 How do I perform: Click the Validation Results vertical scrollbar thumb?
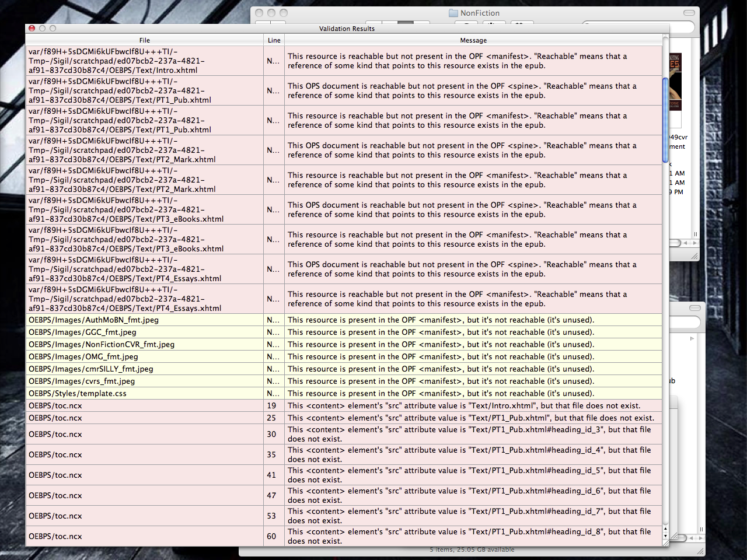(665, 120)
